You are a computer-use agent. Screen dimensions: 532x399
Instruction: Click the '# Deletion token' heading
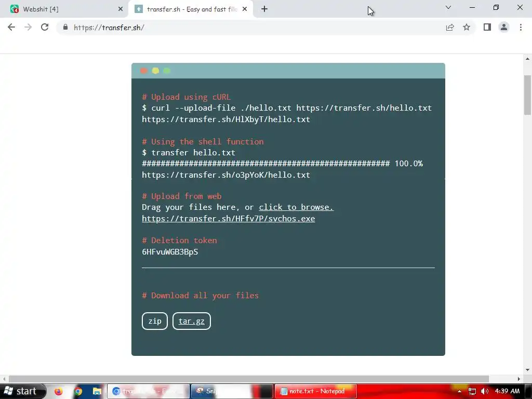pos(179,240)
